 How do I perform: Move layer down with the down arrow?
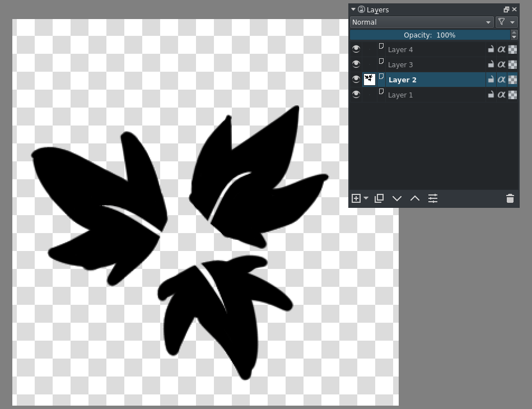point(397,198)
